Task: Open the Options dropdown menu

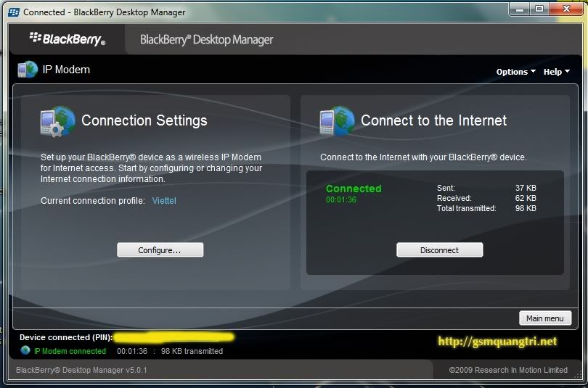Action: (x=515, y=72)
